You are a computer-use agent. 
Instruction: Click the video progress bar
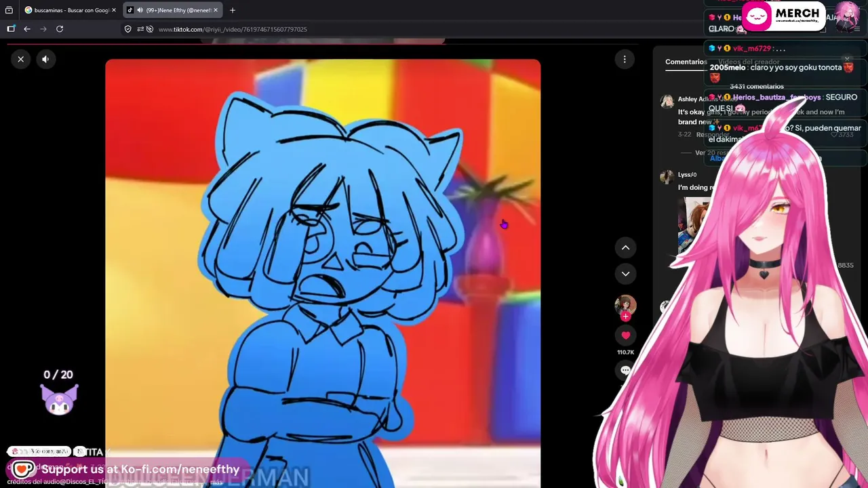pos(323,44)
